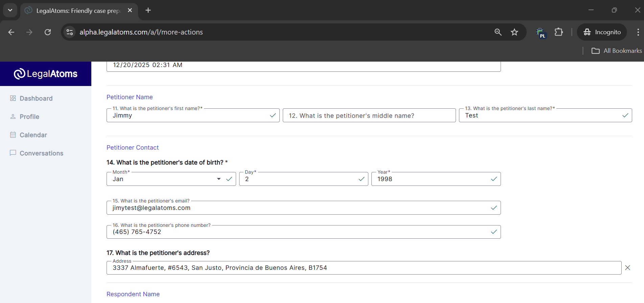This screenshot has height=303, width=644.
Task: Click the zoom magnifier icon in address bar
Action: [x=498, y=32]
